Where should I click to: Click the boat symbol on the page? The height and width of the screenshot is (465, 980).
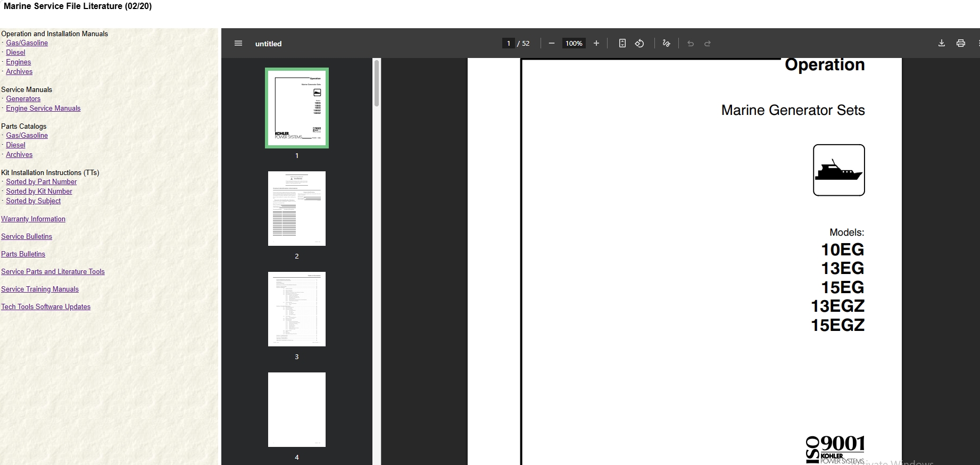[x=839, y=170]
